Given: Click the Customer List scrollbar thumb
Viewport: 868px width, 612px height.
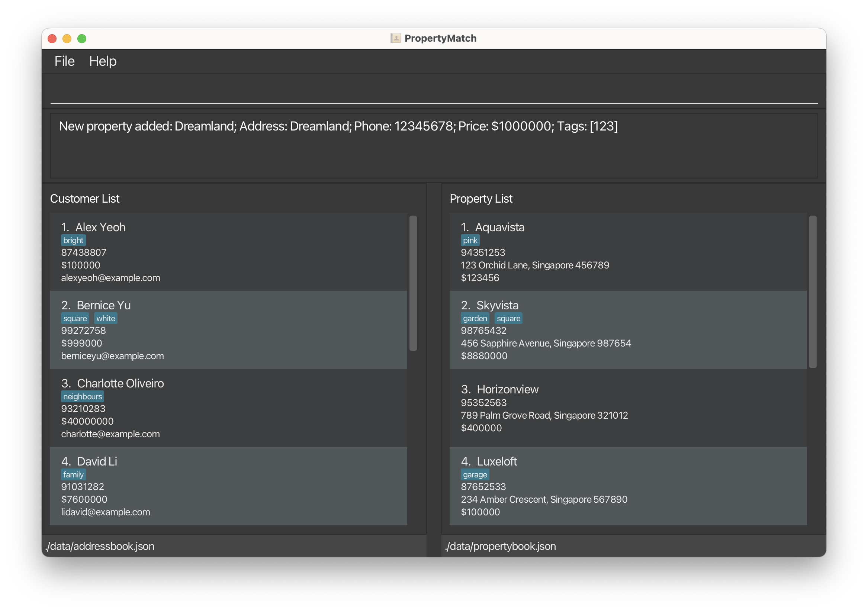Looking at the screenshot, I should [x=413, y=283].
